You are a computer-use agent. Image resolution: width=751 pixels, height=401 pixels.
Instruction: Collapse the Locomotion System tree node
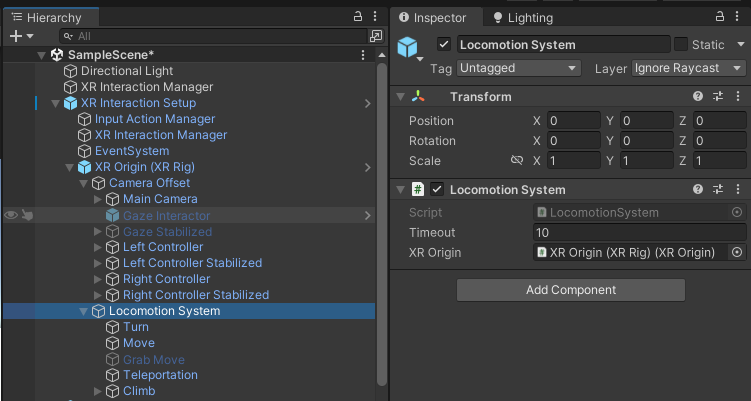coord(84,311)
